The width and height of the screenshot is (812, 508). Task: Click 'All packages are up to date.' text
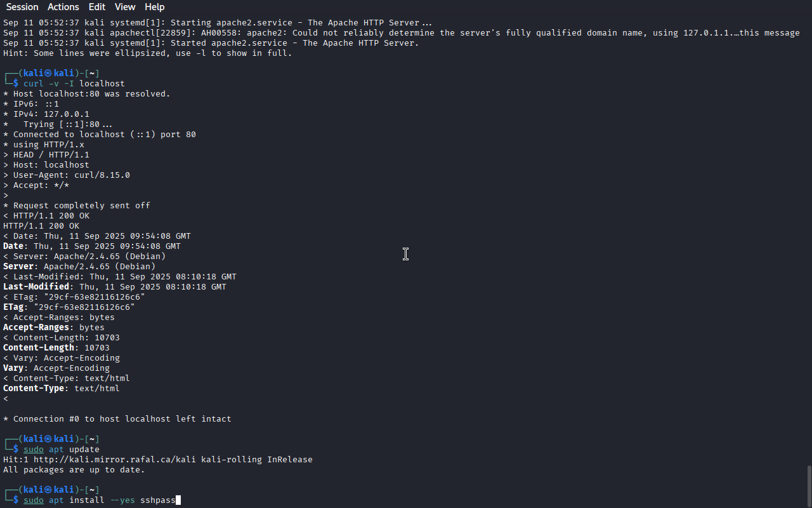pos(74,470)
